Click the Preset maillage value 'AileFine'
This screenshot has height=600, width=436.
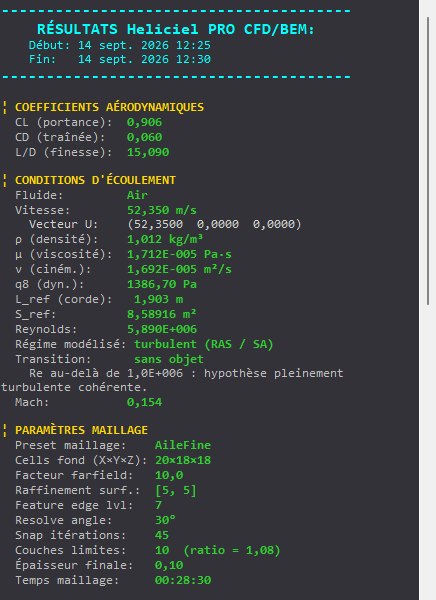pyautogui.click(x=183, y=445)
